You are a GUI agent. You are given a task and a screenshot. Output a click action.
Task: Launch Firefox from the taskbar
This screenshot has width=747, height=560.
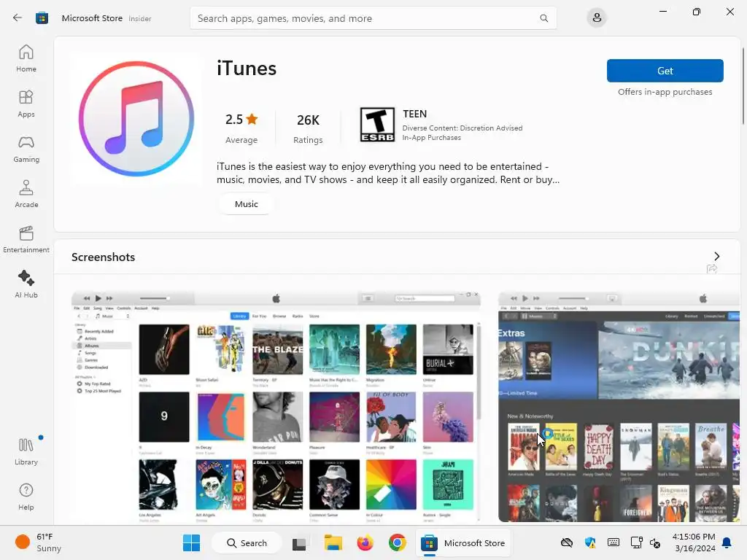365,542
